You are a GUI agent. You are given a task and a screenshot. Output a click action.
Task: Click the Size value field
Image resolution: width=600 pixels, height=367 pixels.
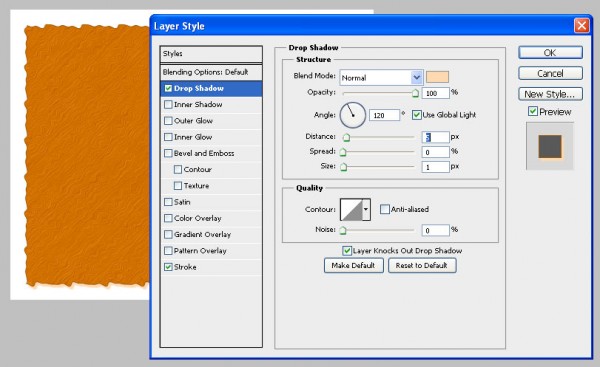[435, 167]
